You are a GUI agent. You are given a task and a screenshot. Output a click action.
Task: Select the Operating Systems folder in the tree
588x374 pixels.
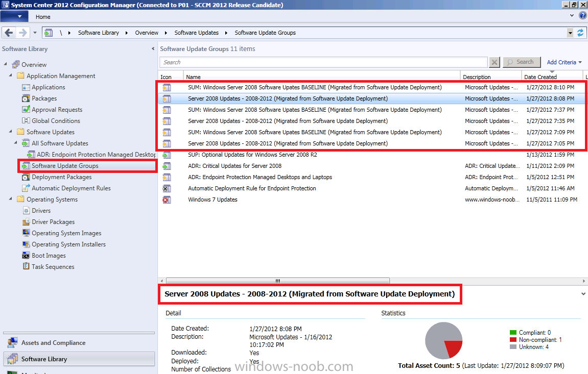[x=52, y=200]
